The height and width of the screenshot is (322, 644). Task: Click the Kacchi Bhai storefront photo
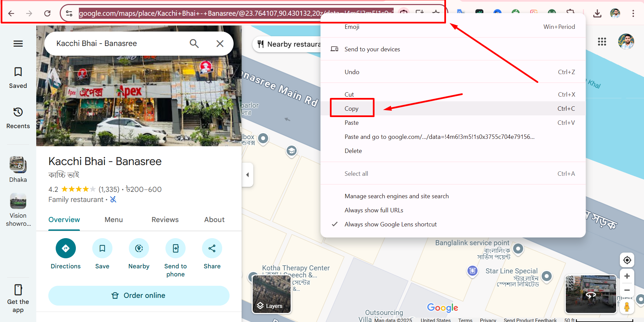point(139,101)
